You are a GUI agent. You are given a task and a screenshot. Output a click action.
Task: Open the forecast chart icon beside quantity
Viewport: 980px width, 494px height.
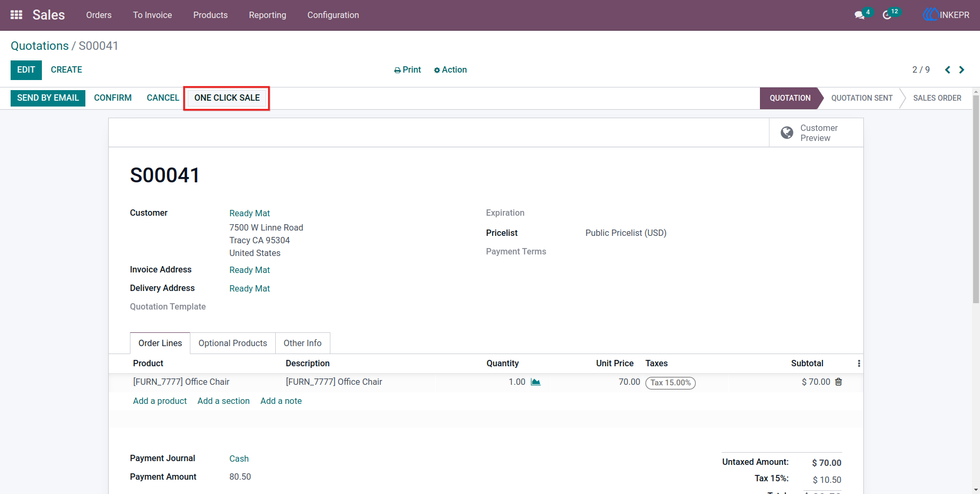pyautogui.click(x=536, y=382)
